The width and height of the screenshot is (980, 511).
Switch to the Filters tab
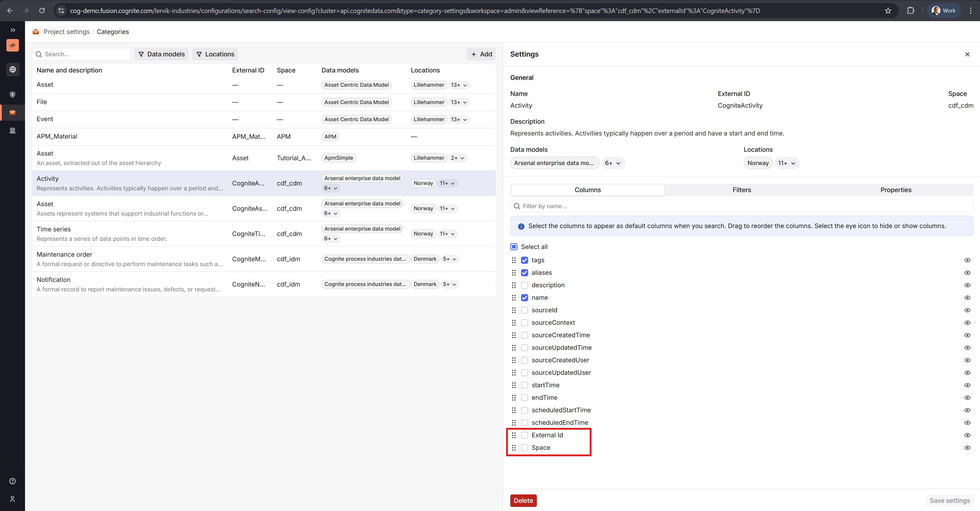(x=742, y=190)
